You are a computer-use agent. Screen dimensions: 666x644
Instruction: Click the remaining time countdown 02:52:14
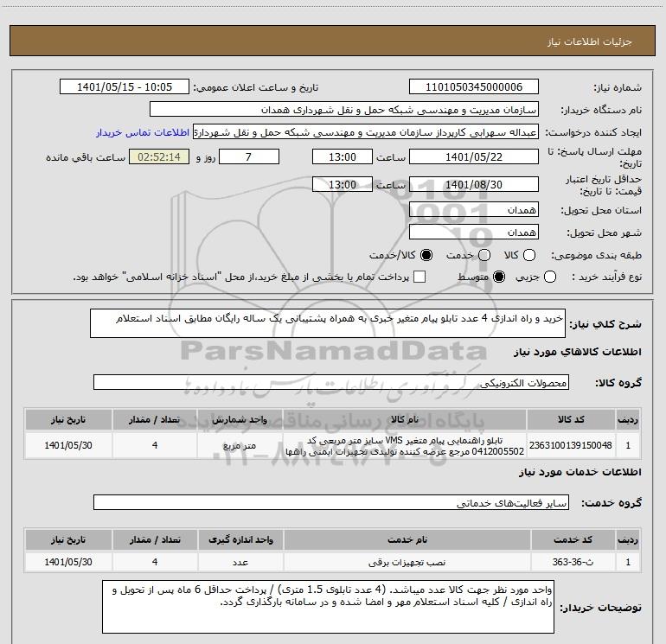(x=159, y=156)
